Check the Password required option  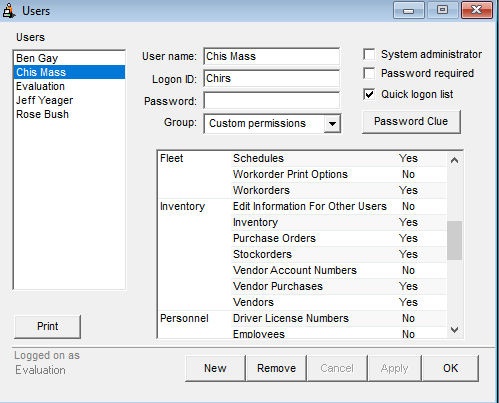(x=369, y=73)
